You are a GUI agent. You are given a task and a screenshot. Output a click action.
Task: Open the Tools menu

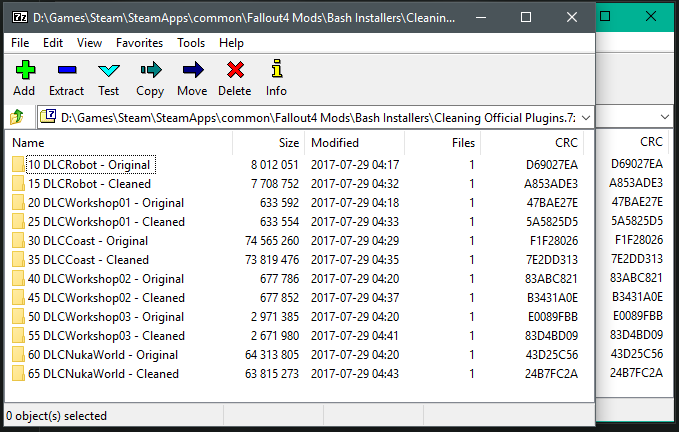(x=191, y=43)
